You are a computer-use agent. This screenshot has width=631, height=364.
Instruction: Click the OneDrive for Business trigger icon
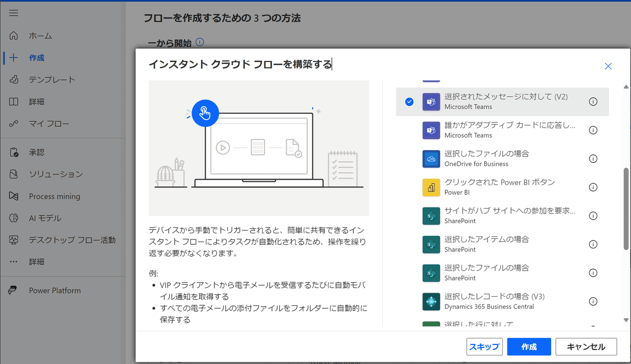[431, 159]
